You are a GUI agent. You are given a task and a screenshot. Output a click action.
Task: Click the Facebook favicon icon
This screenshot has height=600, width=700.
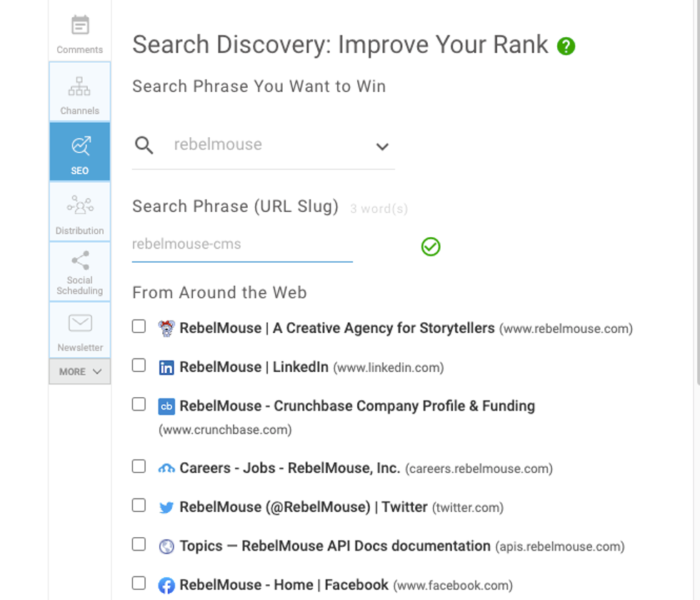(166, 586)
